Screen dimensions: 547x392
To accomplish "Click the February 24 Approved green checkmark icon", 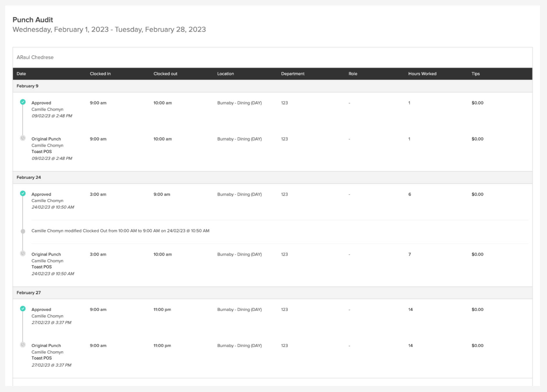I will point(23,193).
